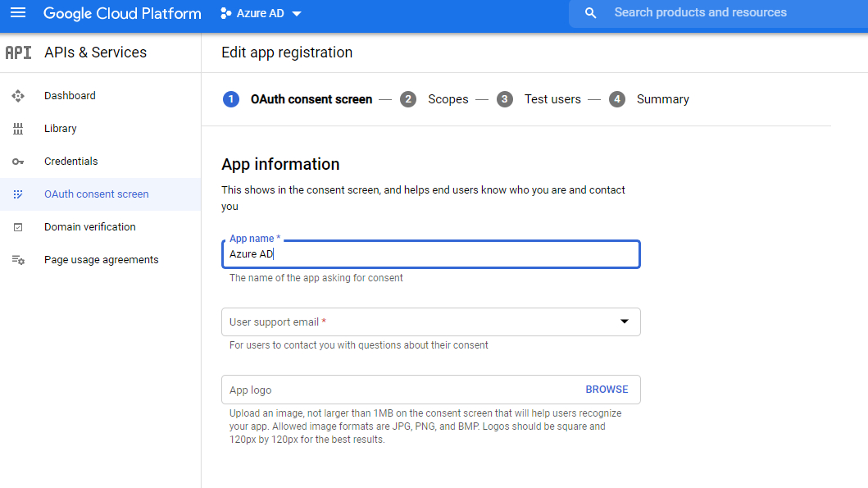Open Page usage agreements in the sidebar
Viewport: 868px width, 488px height.
[102, 260]
